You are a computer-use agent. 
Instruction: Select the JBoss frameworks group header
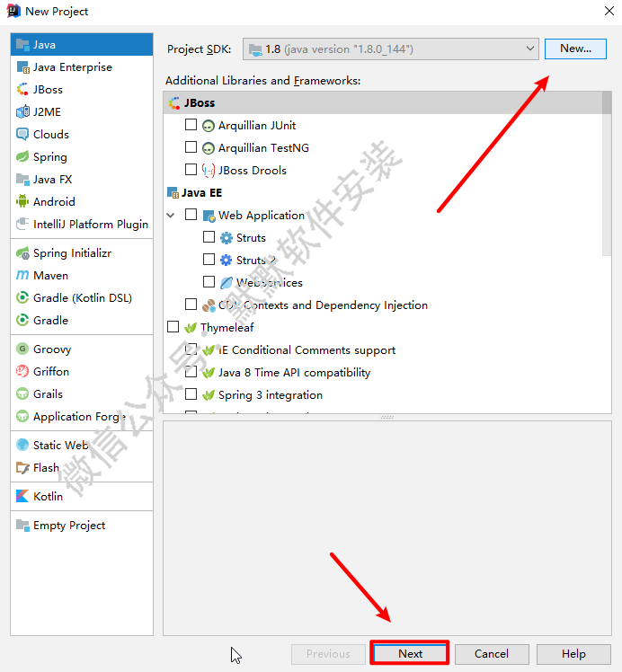coord(382,102)
